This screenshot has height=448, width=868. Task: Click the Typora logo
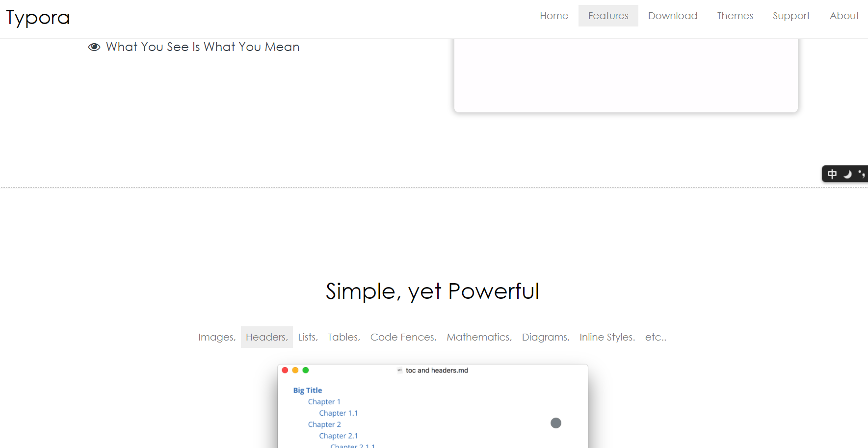(38, 17)
